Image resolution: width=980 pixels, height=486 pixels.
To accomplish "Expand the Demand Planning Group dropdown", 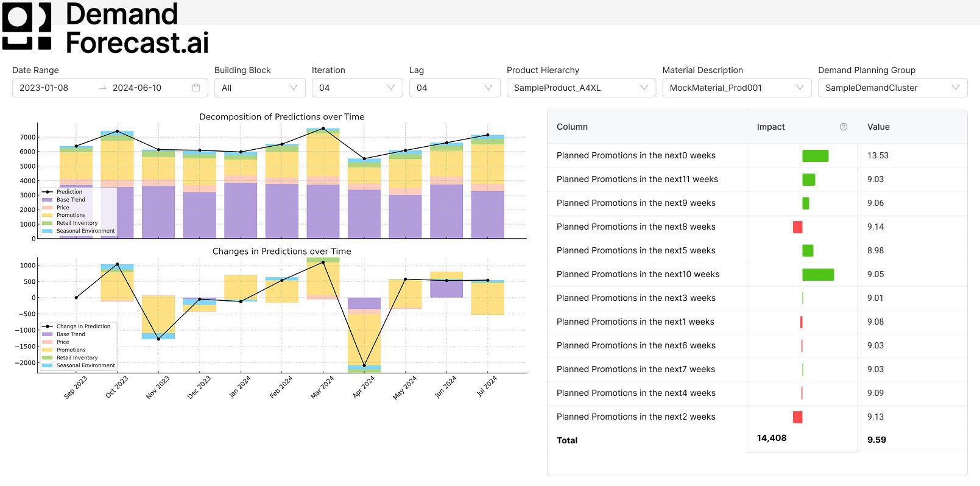I will pos(892,88).
